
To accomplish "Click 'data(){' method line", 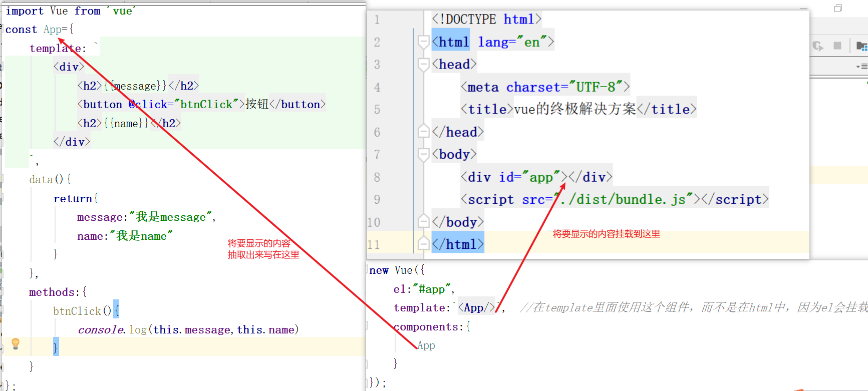I will tap(50, 179).
